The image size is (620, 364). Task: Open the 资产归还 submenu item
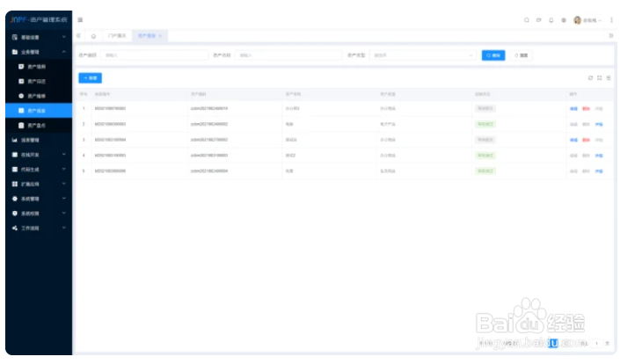point(39,81)
